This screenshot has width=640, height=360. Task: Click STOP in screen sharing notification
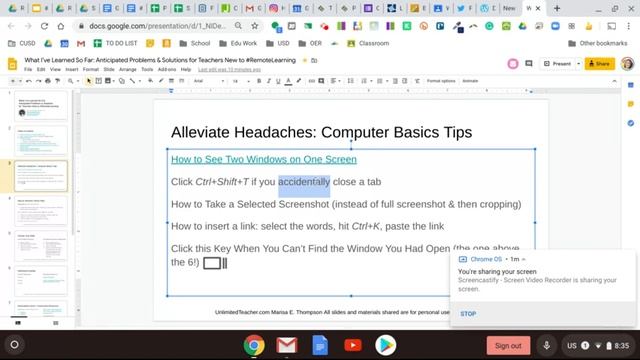468,314
